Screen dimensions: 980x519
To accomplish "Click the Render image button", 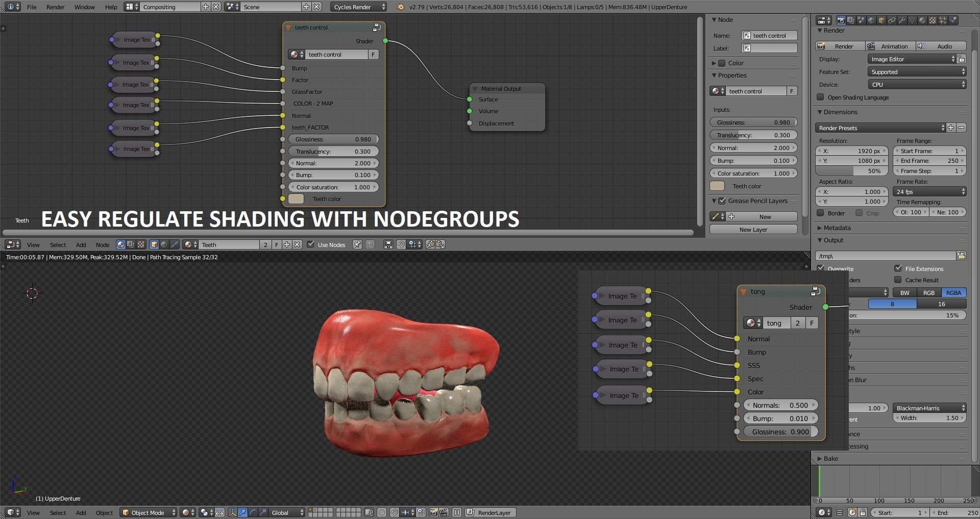I will 840,46.
